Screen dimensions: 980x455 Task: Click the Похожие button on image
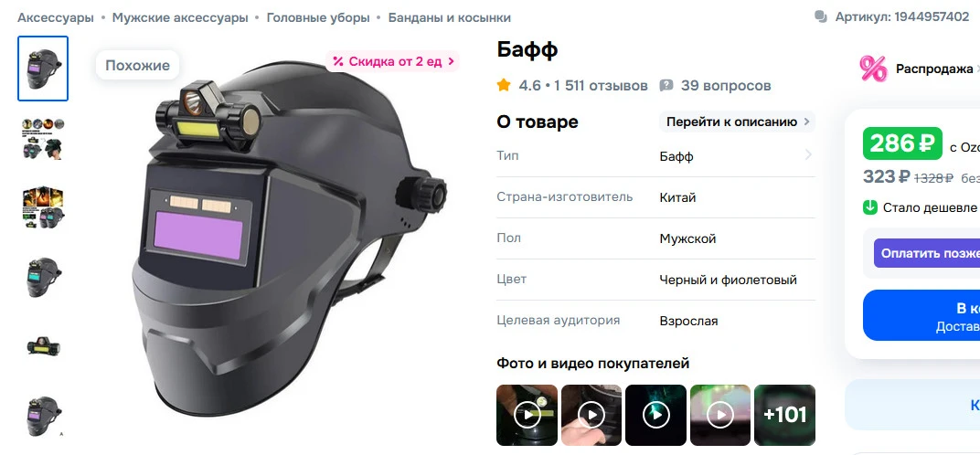tap(137, 65)
